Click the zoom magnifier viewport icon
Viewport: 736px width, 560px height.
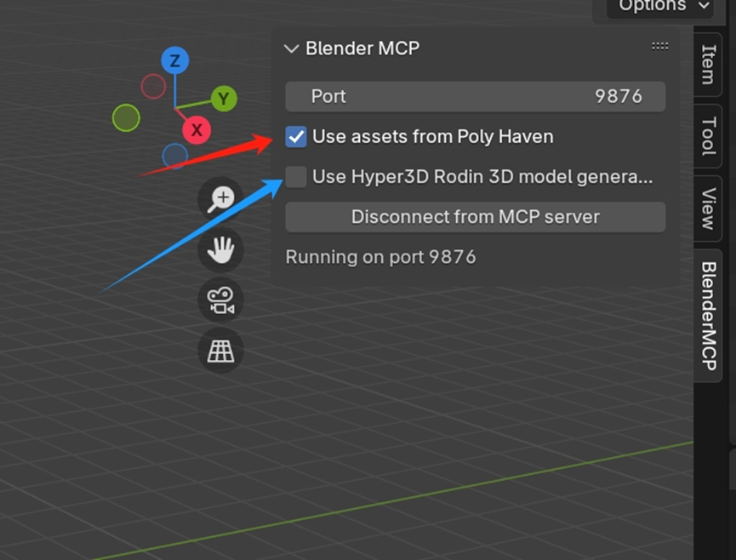tap(220, 199)
